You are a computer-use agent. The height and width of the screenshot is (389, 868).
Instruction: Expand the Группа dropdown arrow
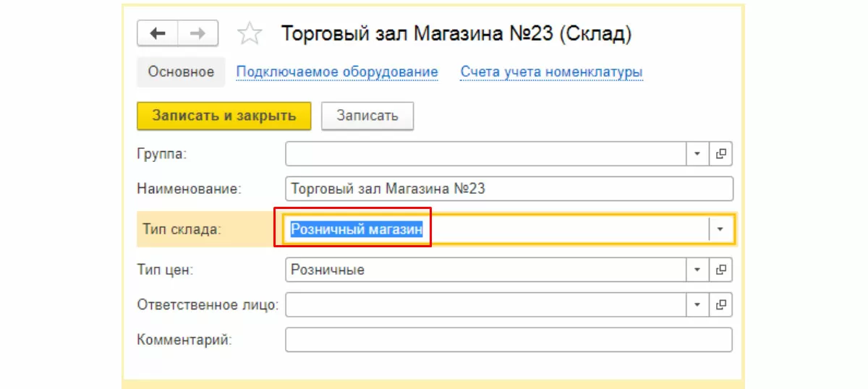tap(697, 153)
